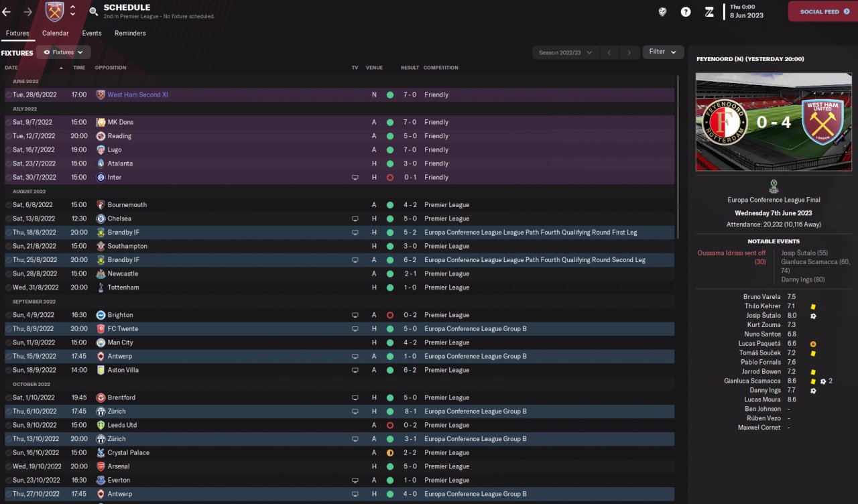Open the Filter dropdown
Screen dimensions: 858x504
point(663,52)
